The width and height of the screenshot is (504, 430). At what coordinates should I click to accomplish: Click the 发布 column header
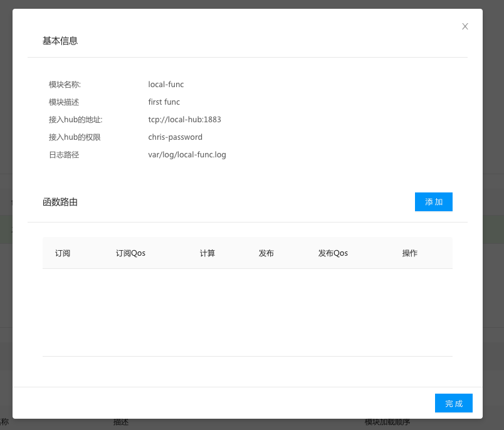click(266, 253)
